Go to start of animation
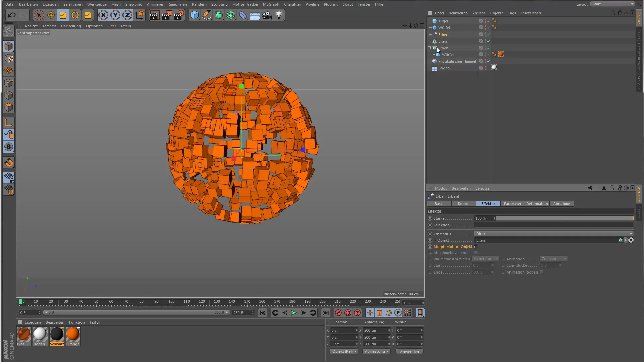This screenshot has height=362, width=644. tap(262, 313)
